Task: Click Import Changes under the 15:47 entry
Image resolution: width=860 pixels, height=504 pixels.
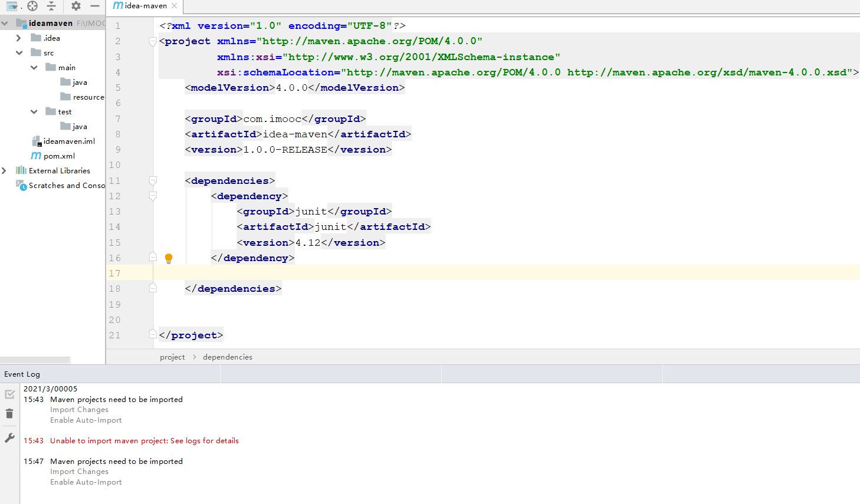Action: (x=79, y=472)
